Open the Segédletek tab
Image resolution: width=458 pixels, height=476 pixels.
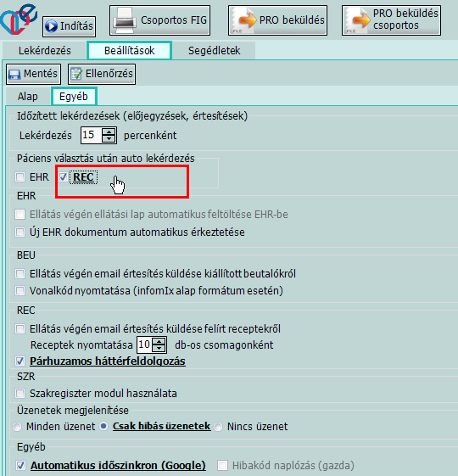(214, 50)
